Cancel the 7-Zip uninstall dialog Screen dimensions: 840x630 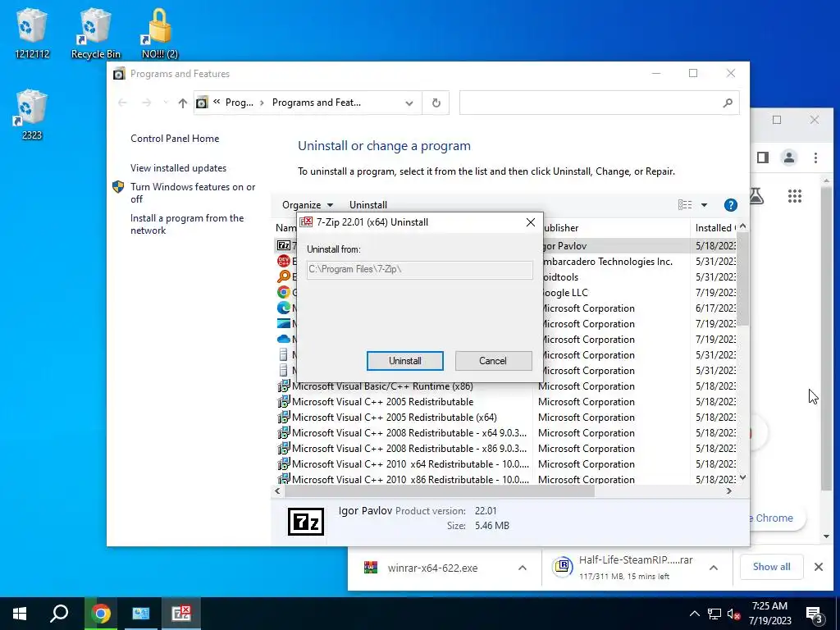(x=493, y=361)
